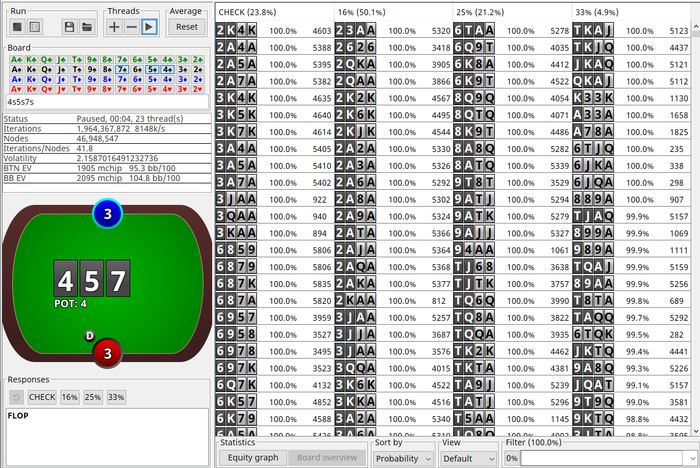Image resolution: width=700 pixels, height=468 pixels.
Task: Click the FLOP entry in the responses log
Action: click(18, 416)
